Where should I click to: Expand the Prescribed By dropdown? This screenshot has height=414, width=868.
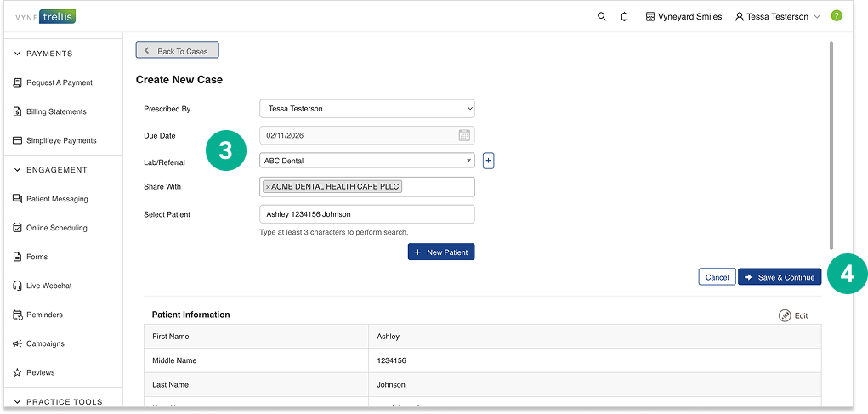point(366,109)
